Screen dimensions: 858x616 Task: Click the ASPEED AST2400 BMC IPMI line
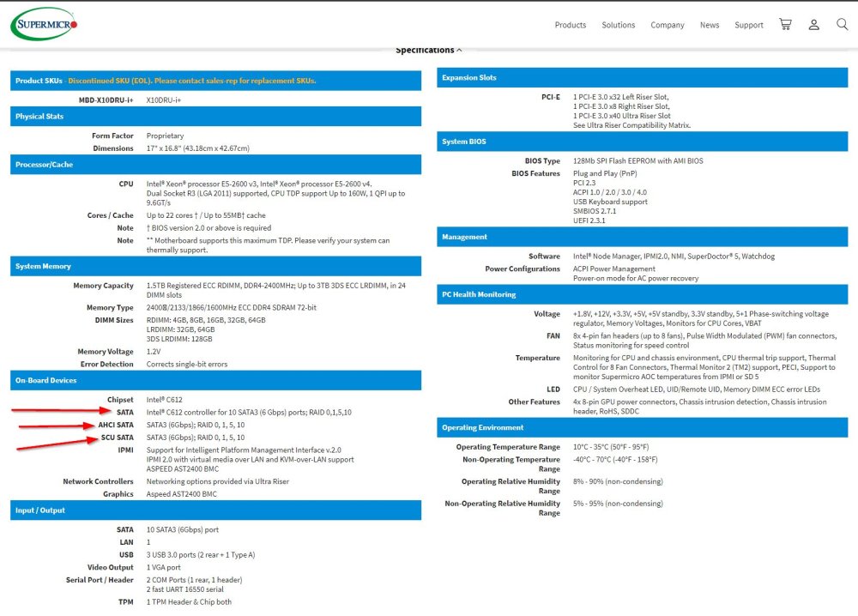[182, 468]
